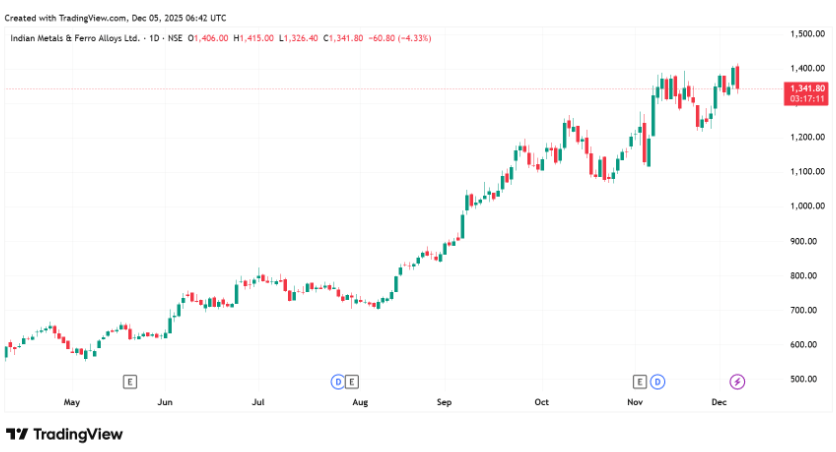Screen dimensions: 836x452
Task: Click the Jul label on the time axis
Action: coord(258,403)
